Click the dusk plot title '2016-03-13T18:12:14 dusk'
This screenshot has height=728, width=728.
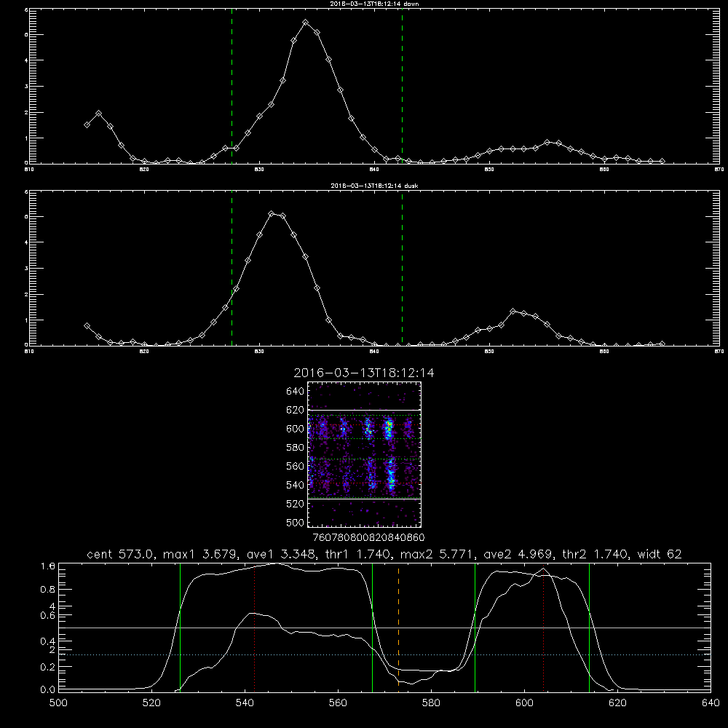(x=374, y=186)
